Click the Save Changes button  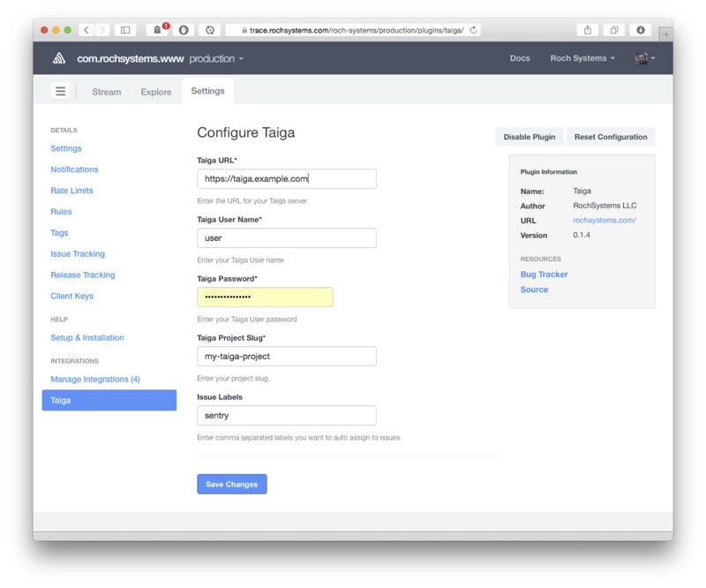232,485
